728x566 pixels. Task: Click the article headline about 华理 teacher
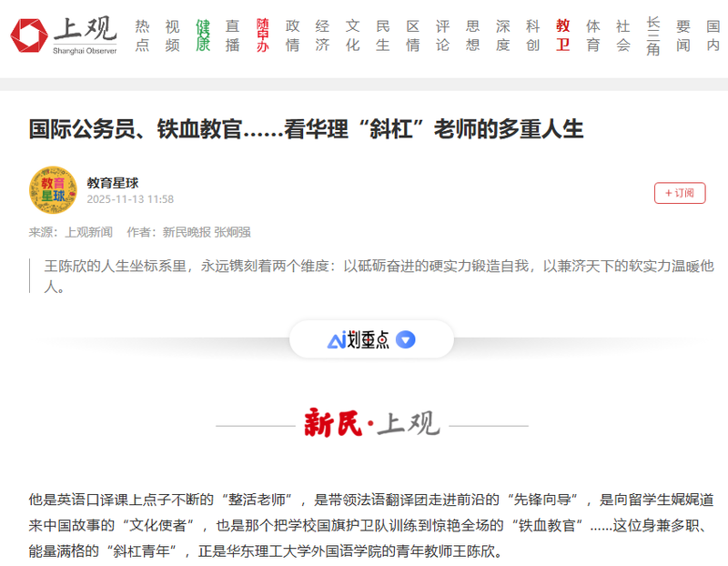coord(306,128)
